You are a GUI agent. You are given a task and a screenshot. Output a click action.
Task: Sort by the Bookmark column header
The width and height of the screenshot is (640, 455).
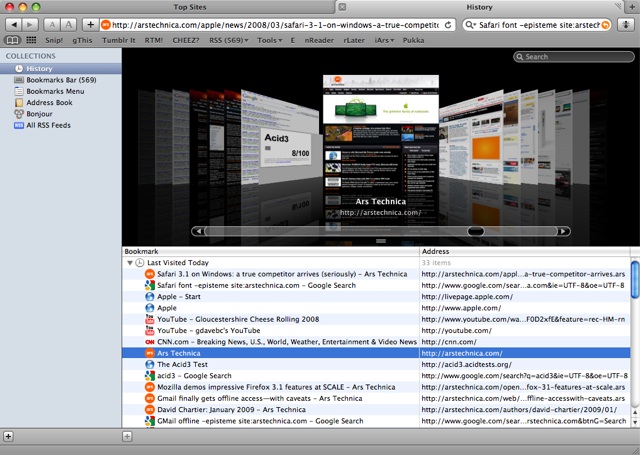click(271, 251)
